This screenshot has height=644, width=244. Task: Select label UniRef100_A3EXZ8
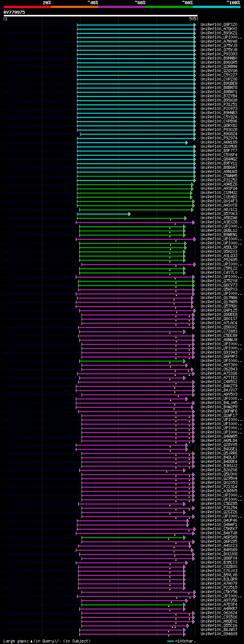[x=219, y=222]
